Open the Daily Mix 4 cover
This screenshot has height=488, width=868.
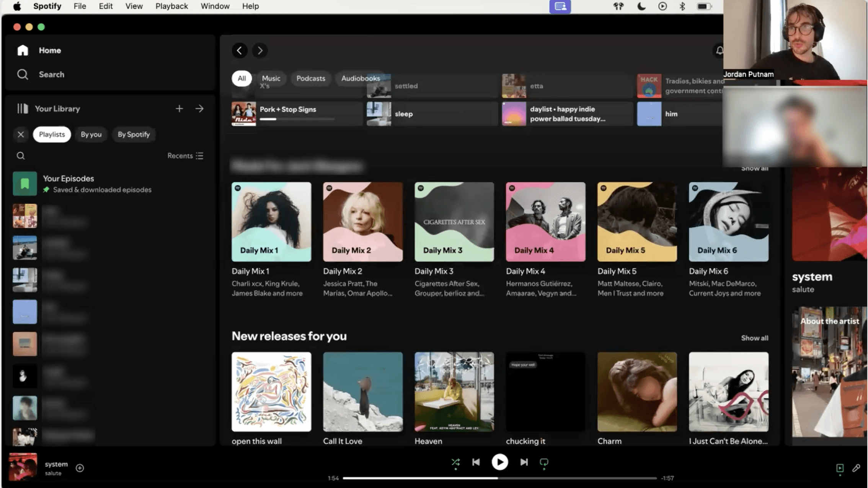(546, 222)
